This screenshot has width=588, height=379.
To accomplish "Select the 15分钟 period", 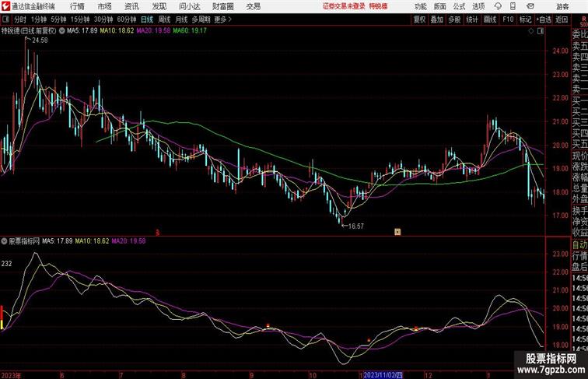I will point(80,19).
